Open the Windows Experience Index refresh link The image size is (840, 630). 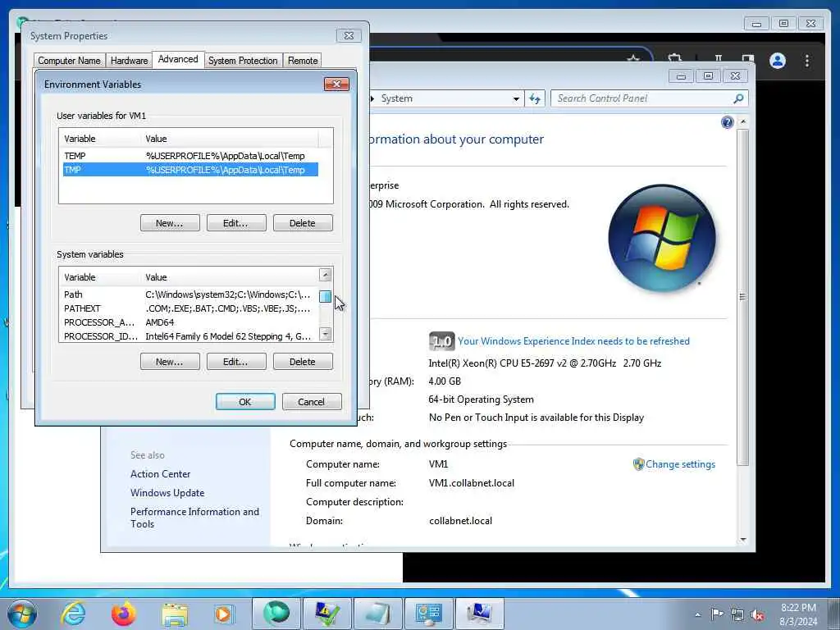573,341
